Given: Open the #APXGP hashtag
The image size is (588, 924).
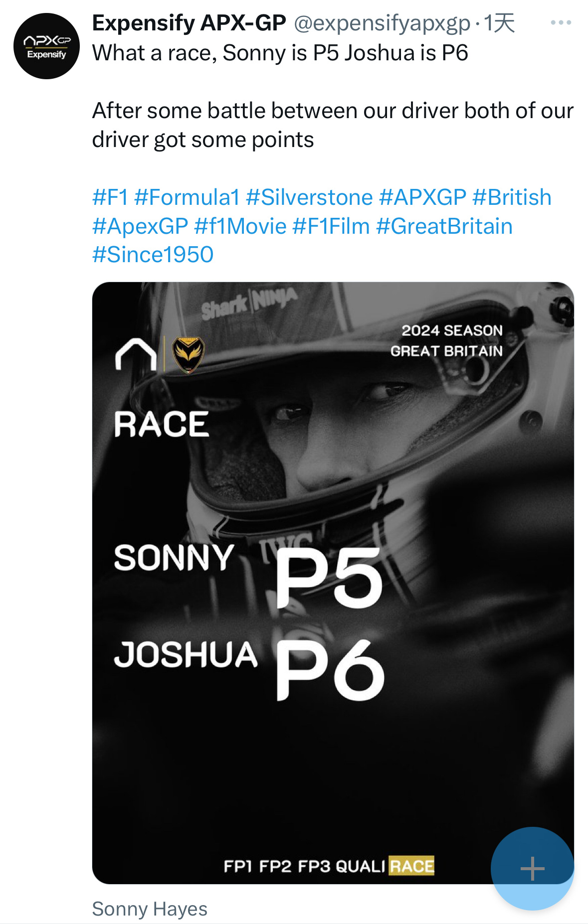Looking at the screenshot, I should point(422,197).
